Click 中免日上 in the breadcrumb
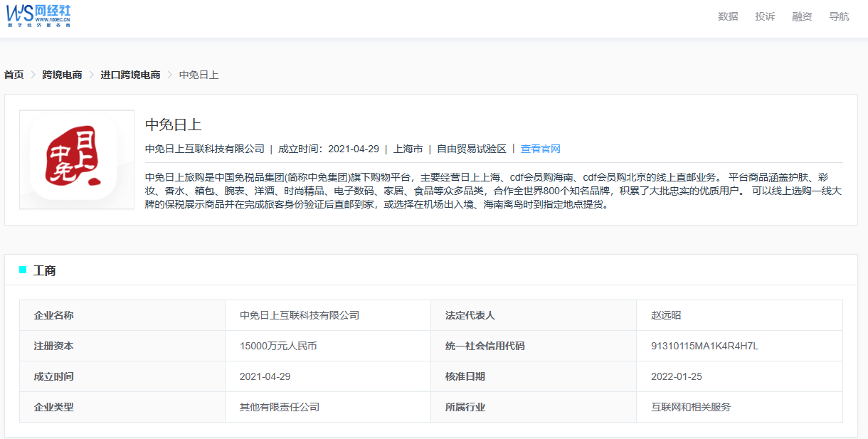The image size is (868, 439). point(199,75)
